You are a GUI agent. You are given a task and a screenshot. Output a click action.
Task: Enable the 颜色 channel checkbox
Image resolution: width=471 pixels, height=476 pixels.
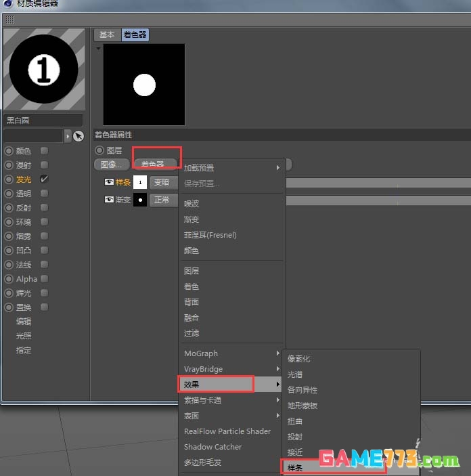pos(44,150)
